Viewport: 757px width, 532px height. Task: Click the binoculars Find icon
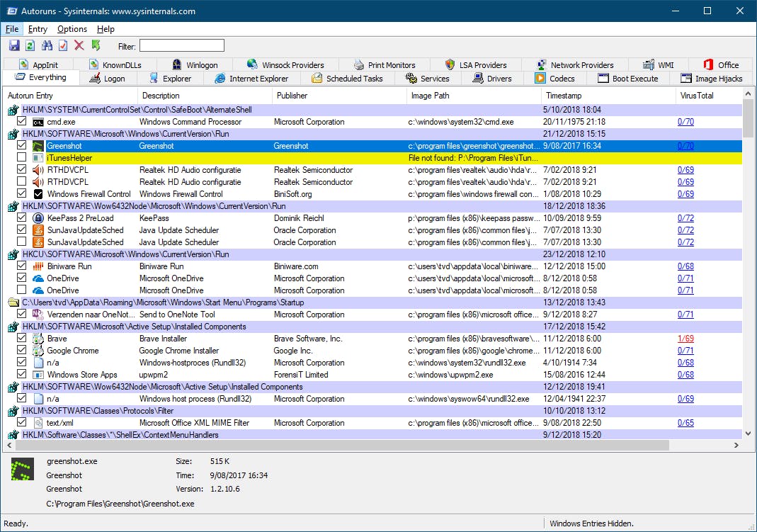[47, 46]
